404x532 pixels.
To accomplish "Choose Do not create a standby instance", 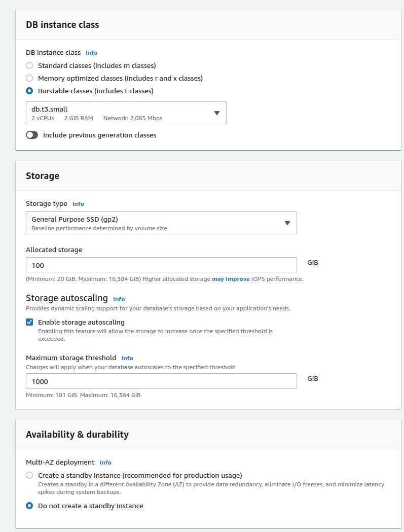I will pos(29,506).
